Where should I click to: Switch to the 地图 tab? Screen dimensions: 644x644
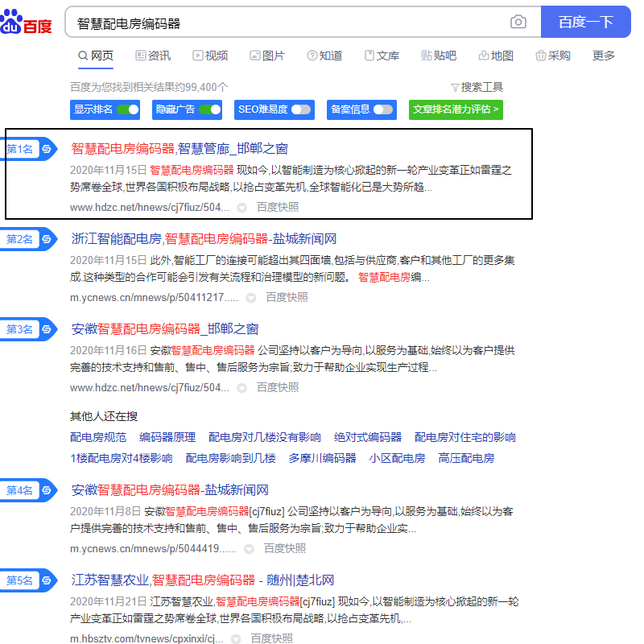(496, 56)
